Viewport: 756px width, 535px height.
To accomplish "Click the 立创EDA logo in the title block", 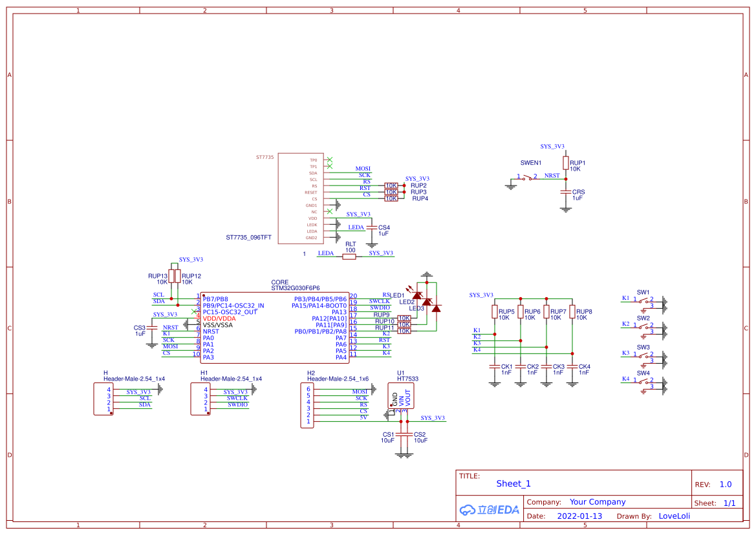I will point(488,510).
